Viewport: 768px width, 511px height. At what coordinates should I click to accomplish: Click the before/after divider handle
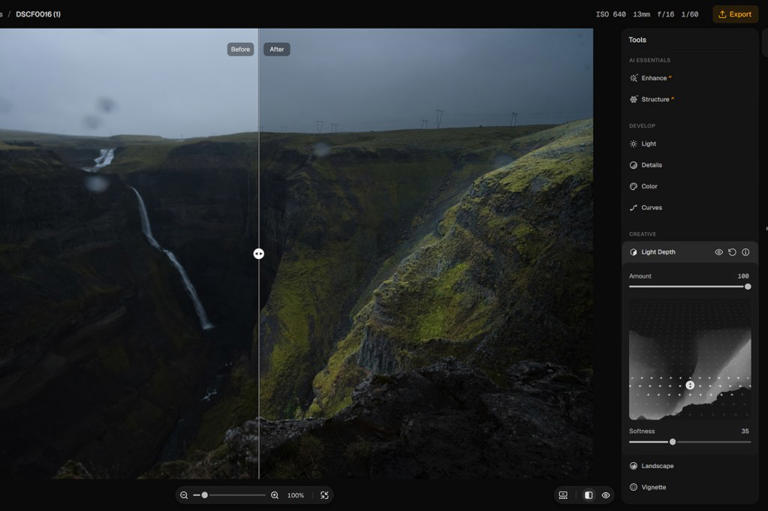point(259,254)
